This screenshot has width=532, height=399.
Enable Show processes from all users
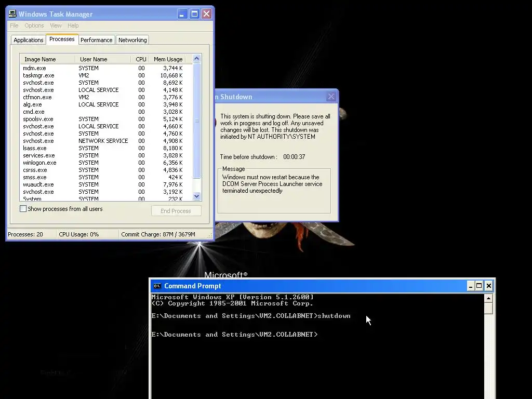pos(23,209)
